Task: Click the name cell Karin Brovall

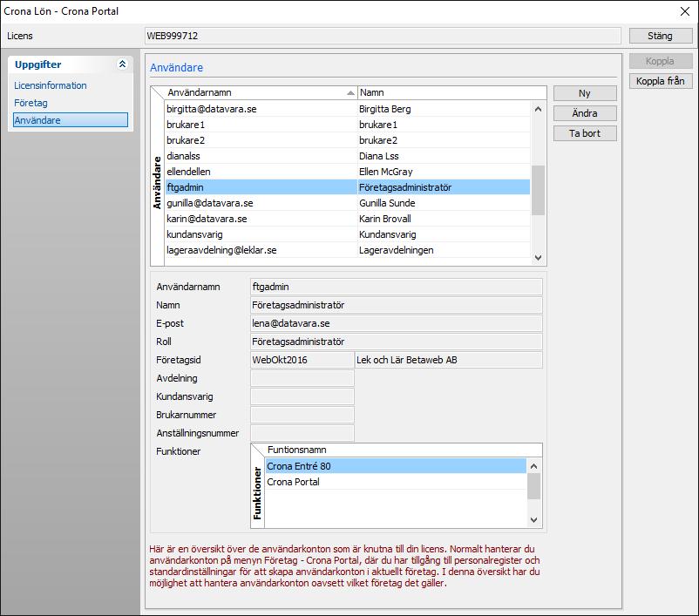Action: click(x=444, y=219)
